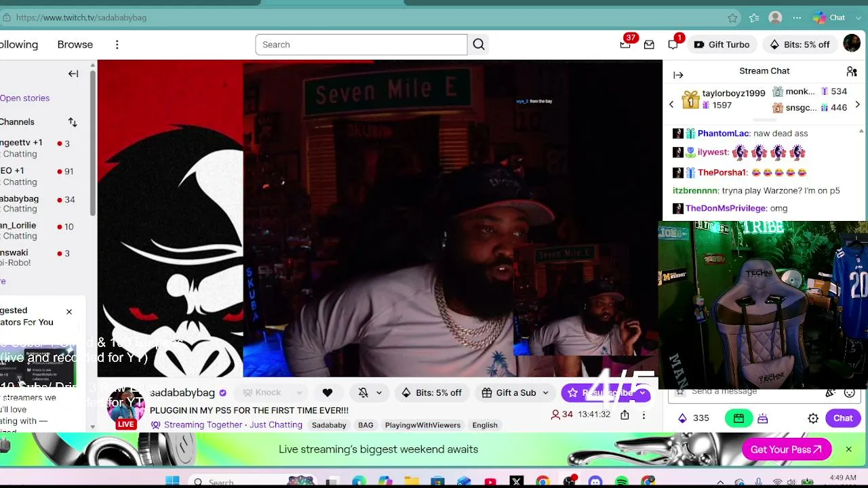The height and width of the screenshot is (488, 868).
Task: Open PhantomLac username in chat
Action: click(x=723, y=134)
